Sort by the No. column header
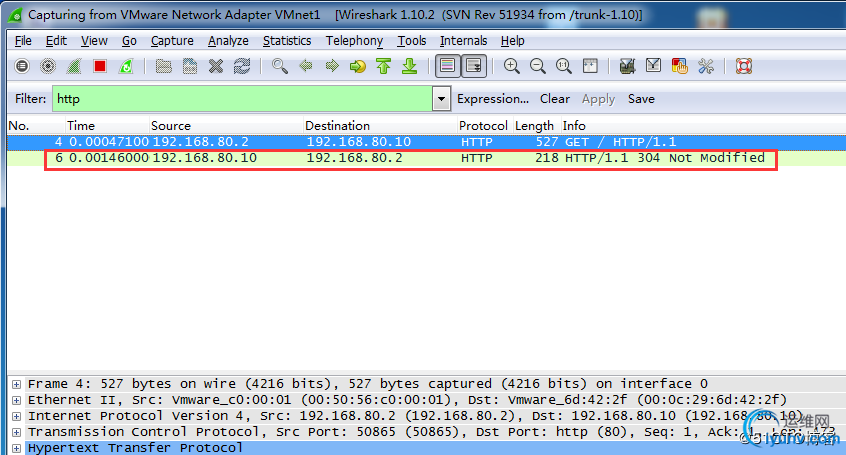 coord(36,126)
